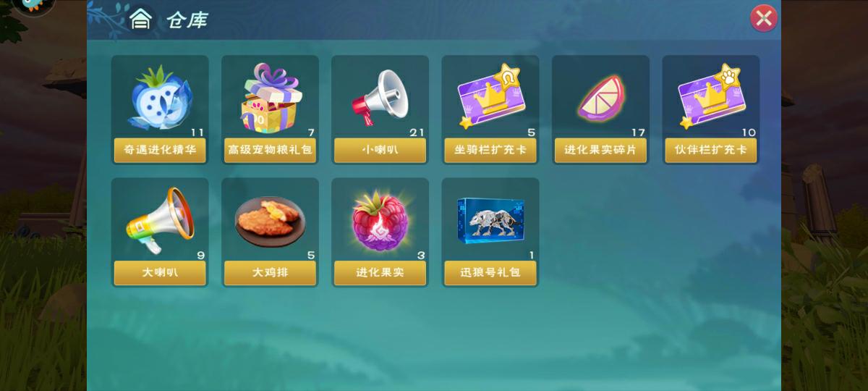
Task: Choose the pink fruit slice fragment icon
Action: (601, 98)
